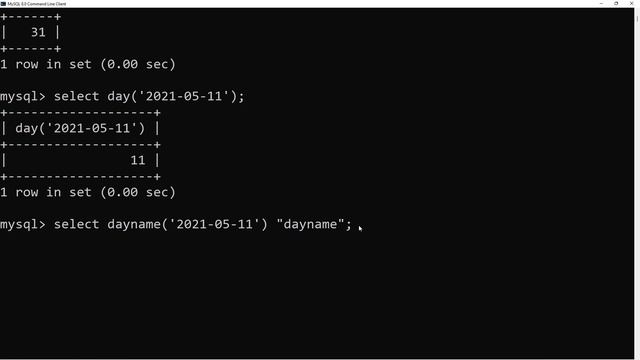Viewport: 640px width, 360px height.
Task: Open the MySQL window system menu icon
Action: 3,4
